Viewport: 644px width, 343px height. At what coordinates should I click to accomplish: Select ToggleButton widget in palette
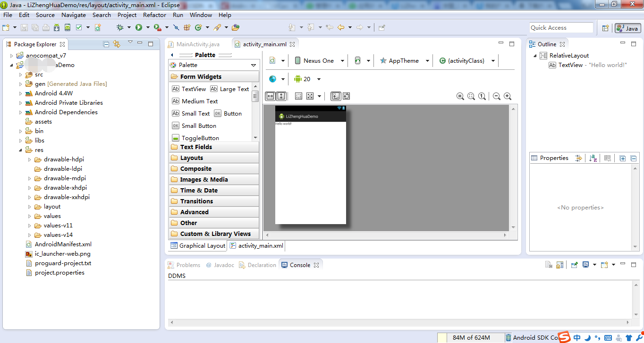coord(195,138)
